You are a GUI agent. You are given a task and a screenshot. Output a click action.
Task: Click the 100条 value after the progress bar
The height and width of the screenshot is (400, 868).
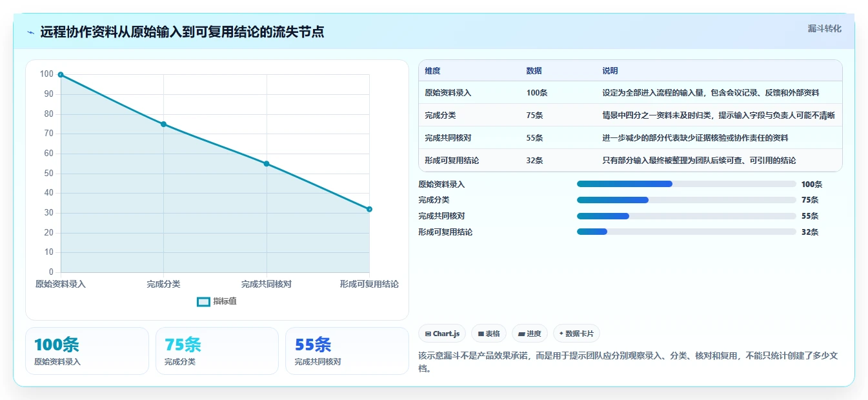812,184
